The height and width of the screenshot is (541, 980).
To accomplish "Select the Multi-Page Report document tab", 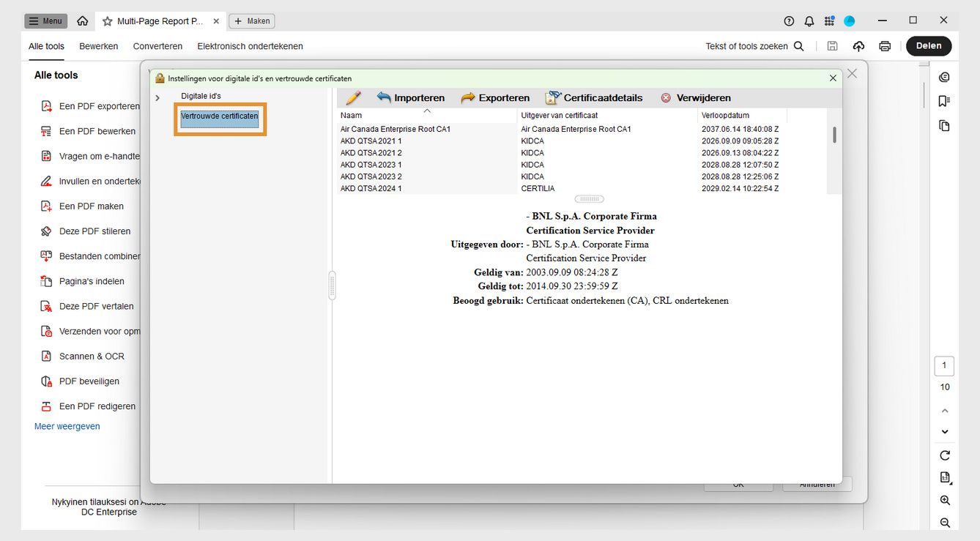I will click(160, 21).
